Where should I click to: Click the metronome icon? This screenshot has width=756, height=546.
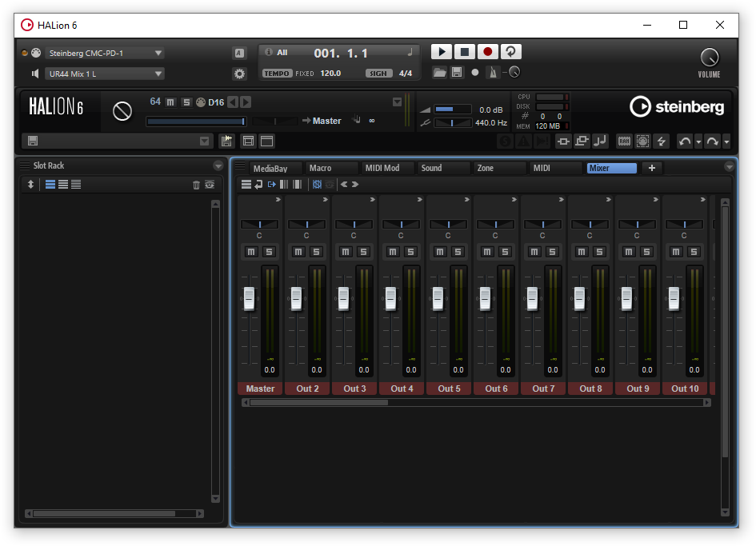tap(493, 73)
